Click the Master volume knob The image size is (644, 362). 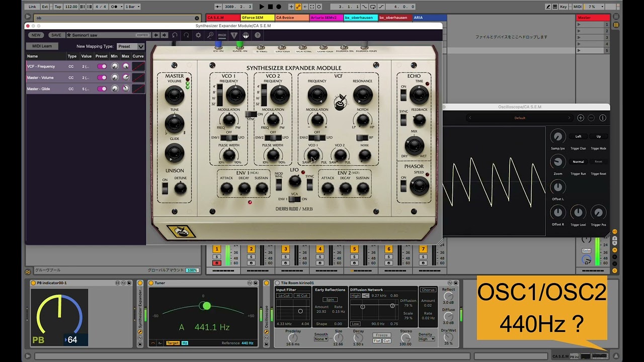point(174,94)
